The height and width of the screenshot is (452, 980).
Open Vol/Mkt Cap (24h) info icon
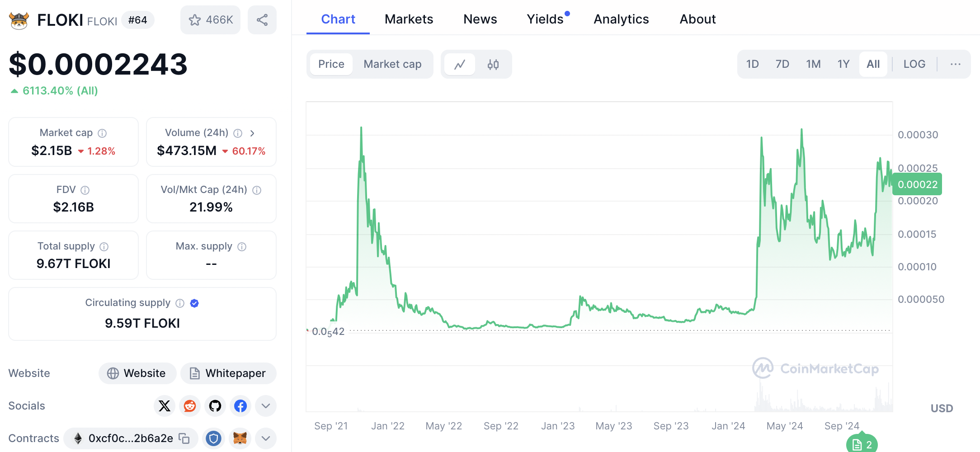coord(257,190)
